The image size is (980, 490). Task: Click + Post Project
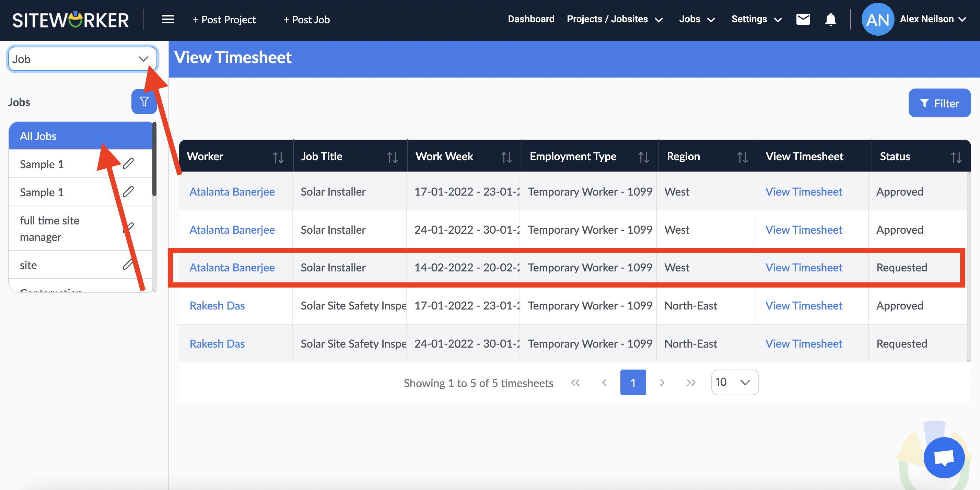point(224,20)
